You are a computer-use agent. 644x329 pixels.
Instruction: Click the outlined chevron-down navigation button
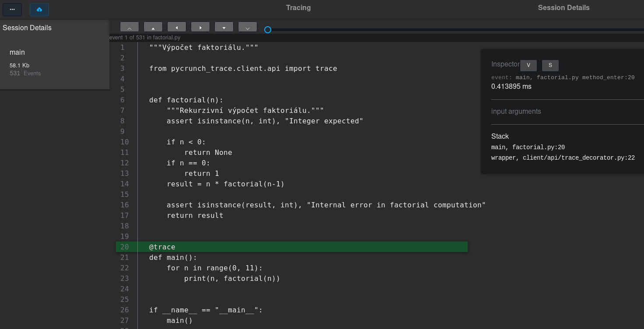coord(248,27)
